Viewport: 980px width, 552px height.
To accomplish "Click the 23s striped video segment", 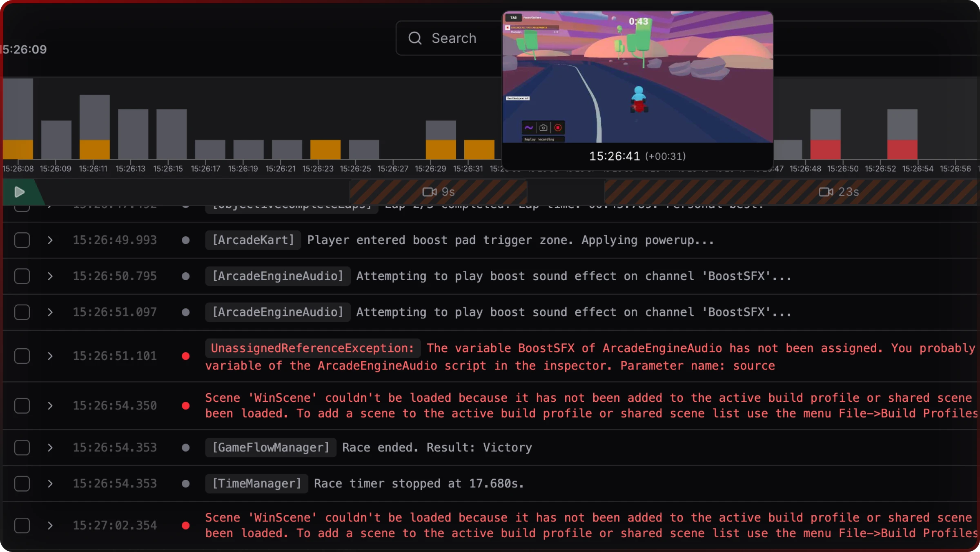I will pyautogui.click(x=791, y=192).
